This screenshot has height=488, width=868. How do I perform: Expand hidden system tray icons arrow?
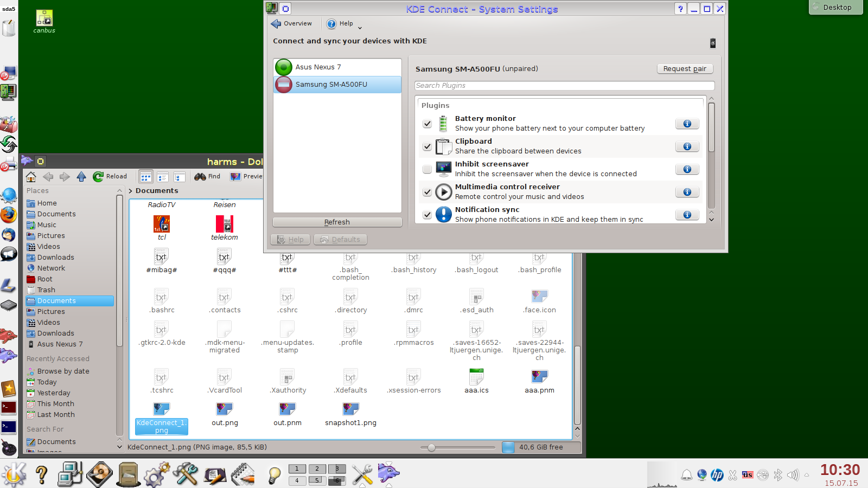pyautogui.click(x=807, y=475)
